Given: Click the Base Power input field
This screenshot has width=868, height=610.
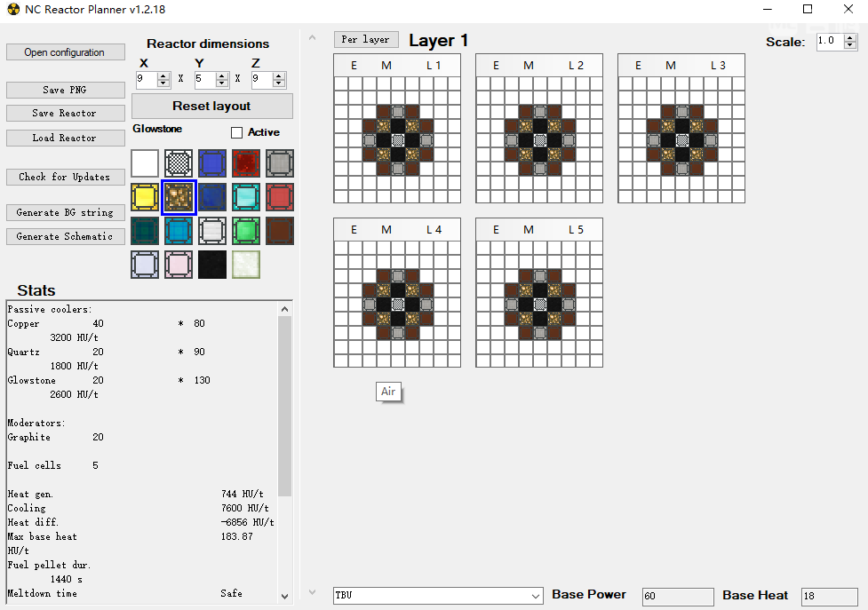Looking at the screenshot, I should (675, 596).
